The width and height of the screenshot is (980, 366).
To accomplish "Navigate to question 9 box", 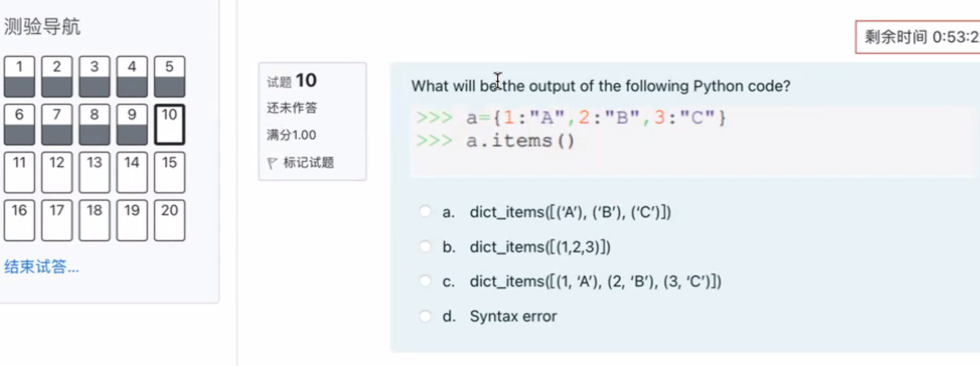I will tap(132, 124).
